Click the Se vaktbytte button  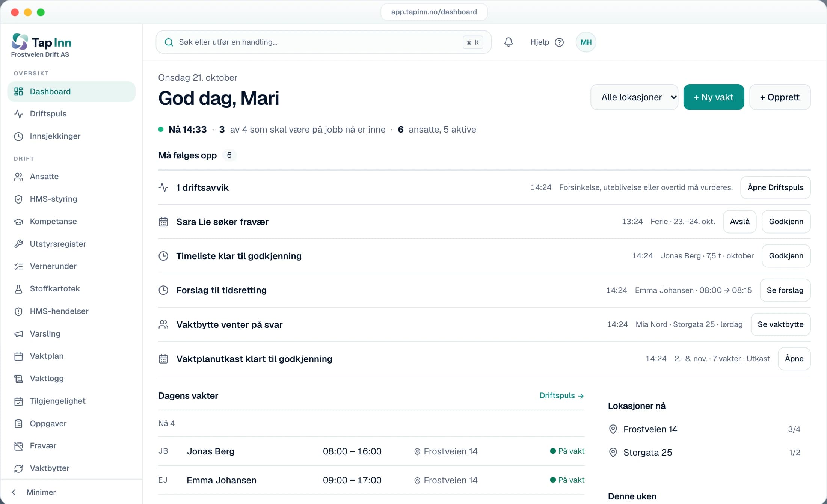point(780,324)
